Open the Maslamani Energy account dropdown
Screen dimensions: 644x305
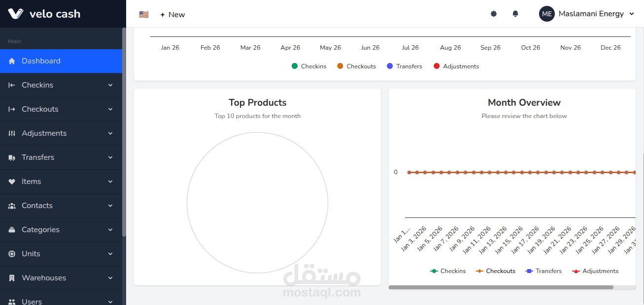586,13
